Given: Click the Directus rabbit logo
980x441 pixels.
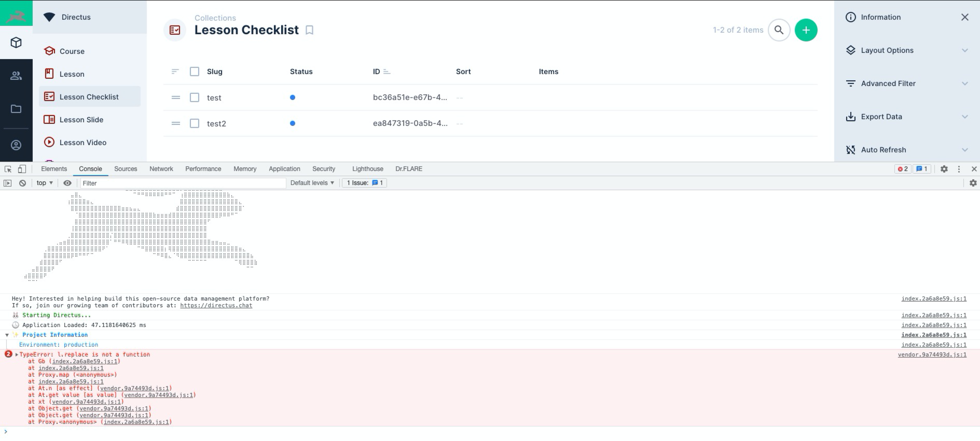Looking at the screenshot, I should [x=16, y=13].
